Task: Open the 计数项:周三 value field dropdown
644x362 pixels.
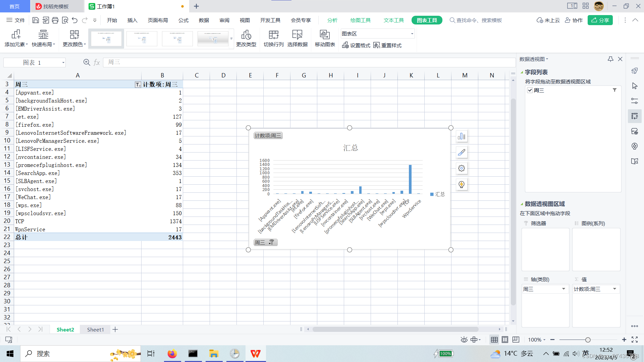Action: point(614,289)
